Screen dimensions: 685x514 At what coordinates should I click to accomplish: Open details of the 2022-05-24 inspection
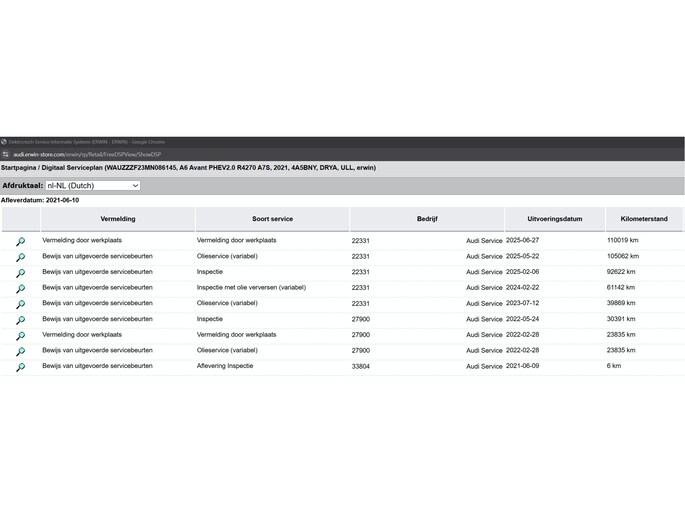pyautogui.click(x=20, y=320)
